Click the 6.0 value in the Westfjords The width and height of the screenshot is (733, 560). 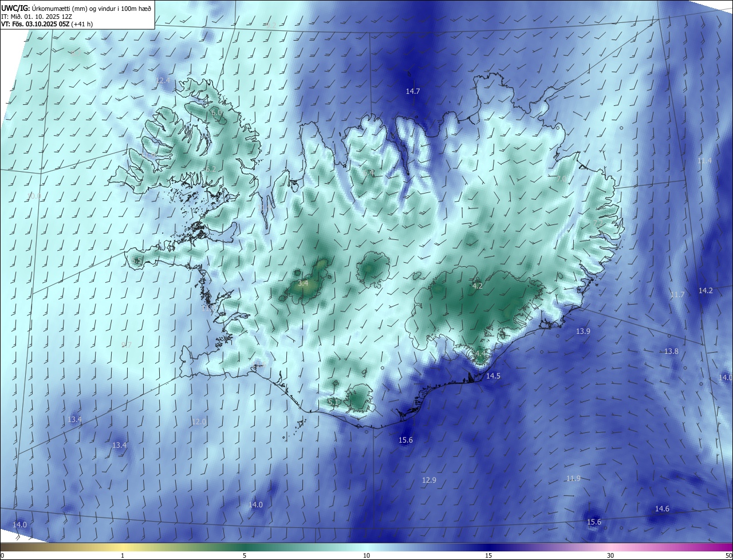(x=216, y=113)
